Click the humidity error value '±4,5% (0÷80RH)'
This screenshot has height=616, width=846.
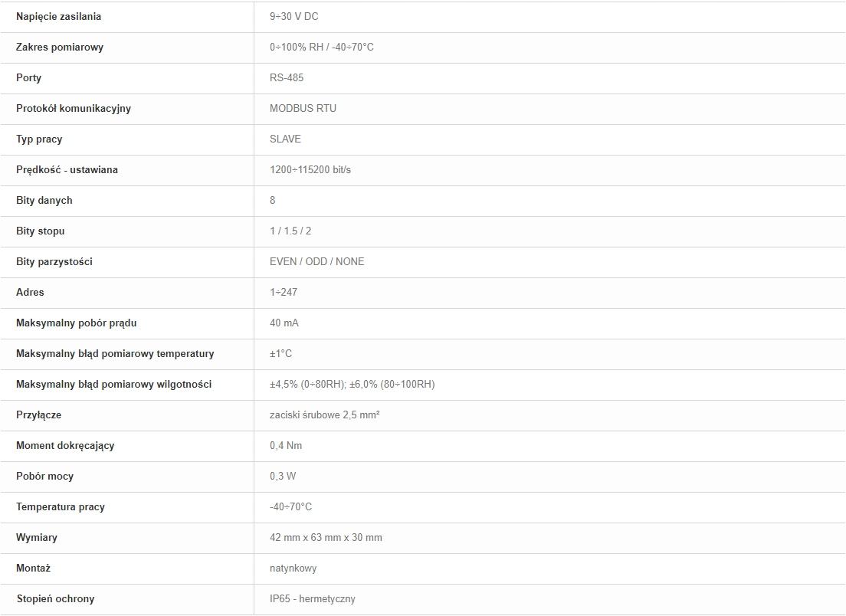point(307,385)
